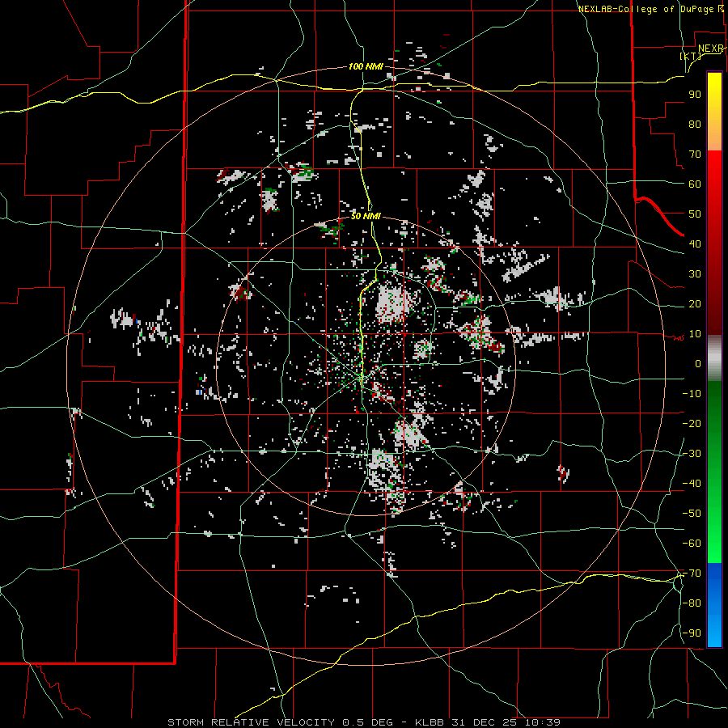Click the 10:39 timestamp
The image size is (728, 728).
click(x=543, y=722)
